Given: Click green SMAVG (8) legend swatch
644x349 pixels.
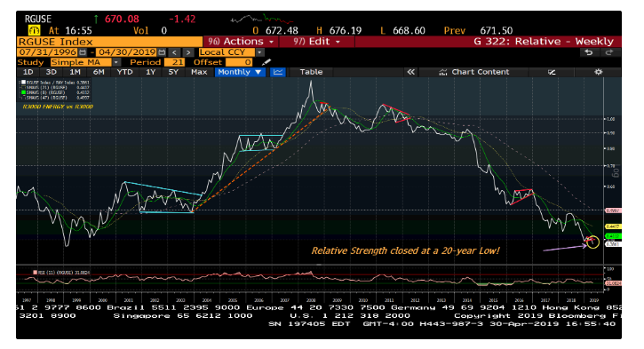Looking at the screenshot, I should point(23,92).
